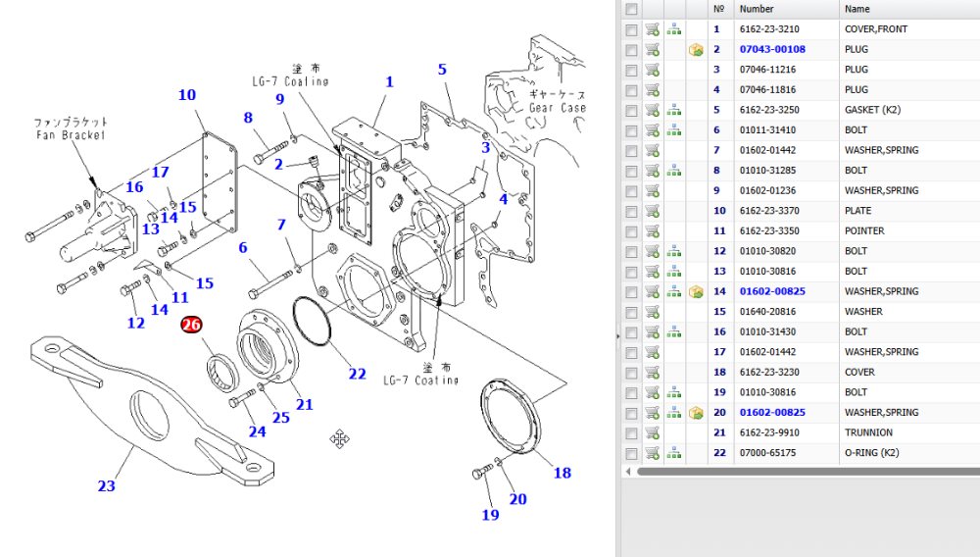Check the box for O-RING (K2) row

coord(631,453)
